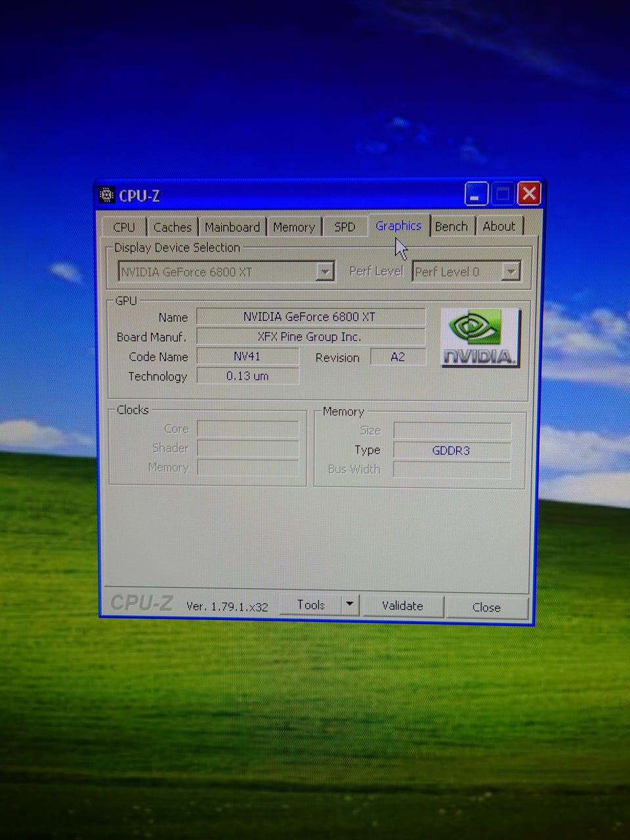Open the SPD tab
This screenshot has height=840, width=630.
(345, 227)
